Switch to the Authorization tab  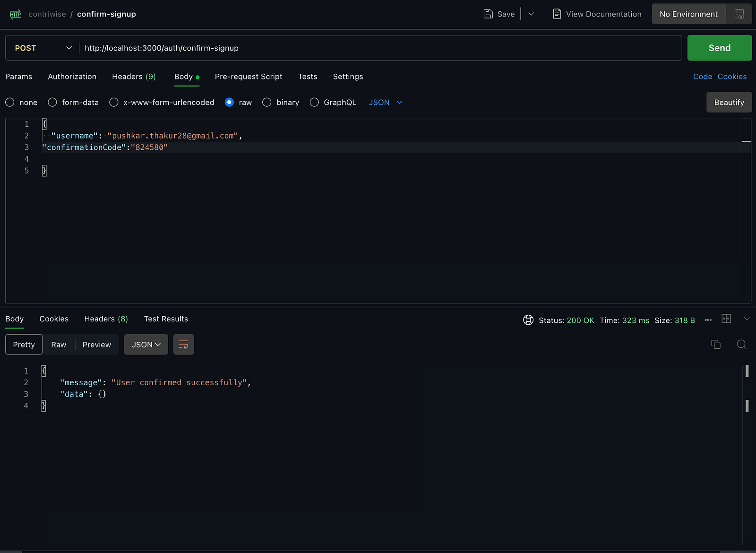click(72, 77)
